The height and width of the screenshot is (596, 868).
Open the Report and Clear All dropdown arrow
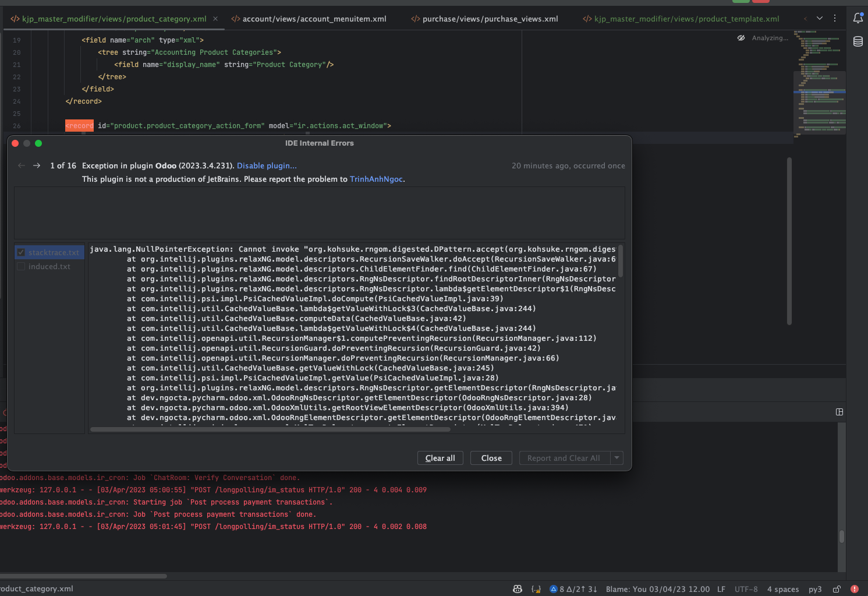click(616, 458)
